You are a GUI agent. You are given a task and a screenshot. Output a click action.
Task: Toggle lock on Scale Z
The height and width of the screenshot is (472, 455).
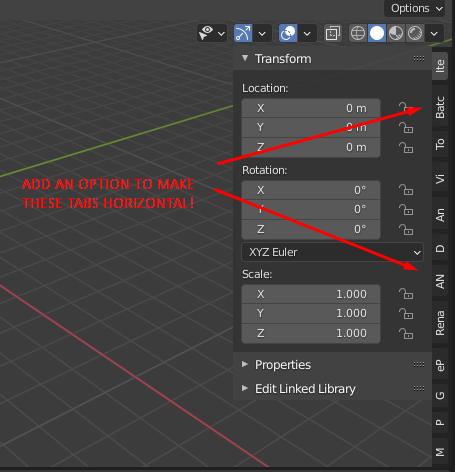pos(406,333)
